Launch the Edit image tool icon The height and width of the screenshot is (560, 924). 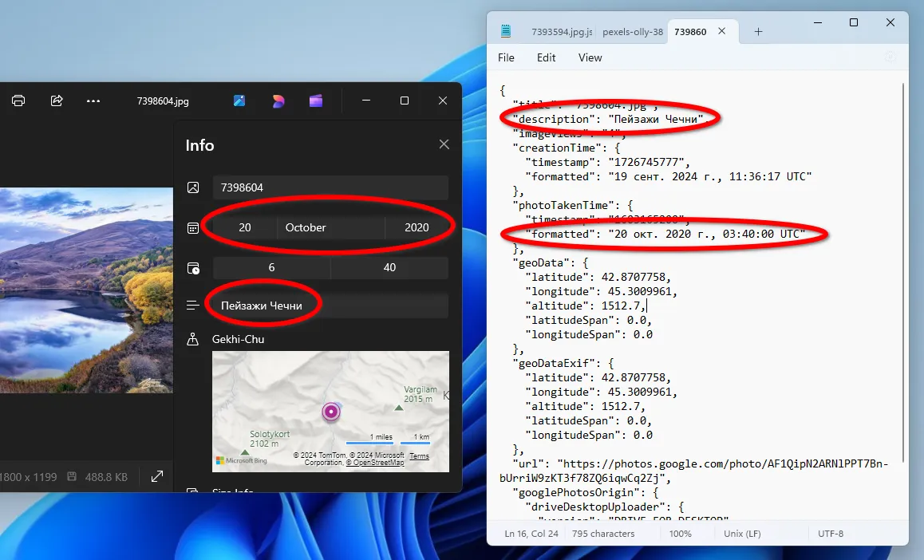tap(239, 101)
